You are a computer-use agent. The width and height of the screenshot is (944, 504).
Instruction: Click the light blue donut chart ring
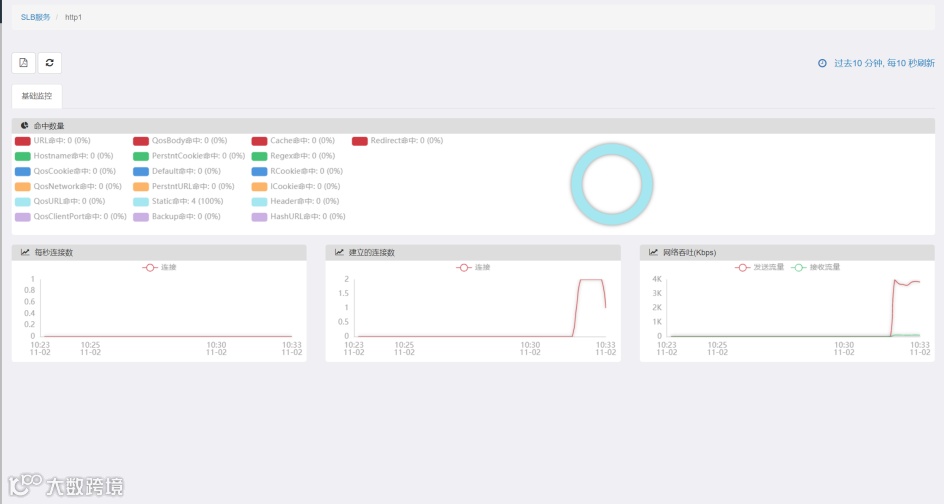(578, 184)
